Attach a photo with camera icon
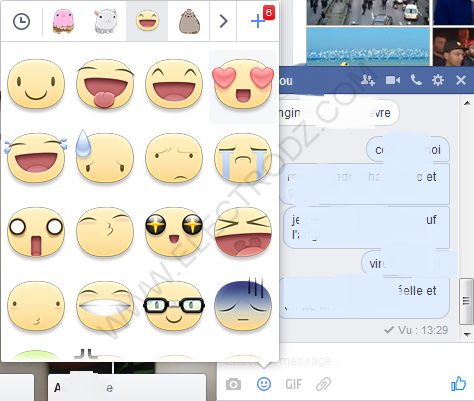474x401 pixels. click(233, 384)
